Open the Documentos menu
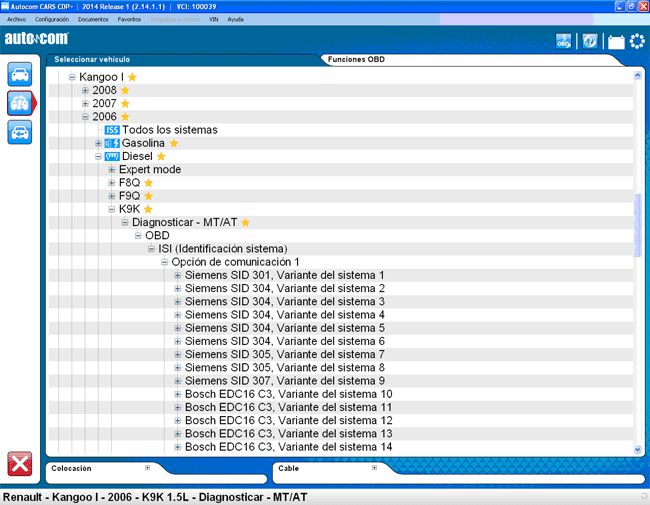Viewport: 650px width, 505px height. tap(93, 19)
